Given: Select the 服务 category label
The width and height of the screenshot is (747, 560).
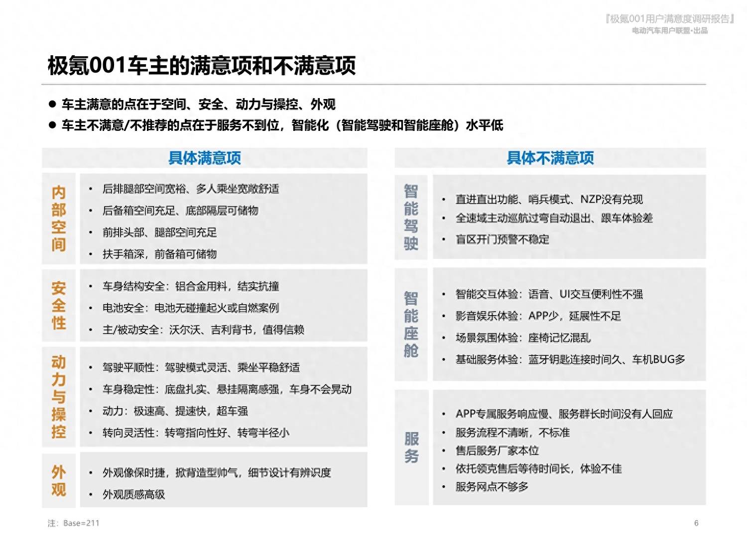Looking at the screenshot, I should 411,448.
